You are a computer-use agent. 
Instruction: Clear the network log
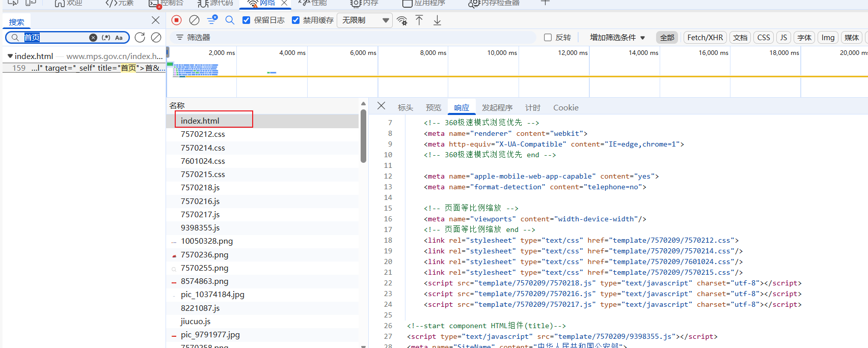194,20
